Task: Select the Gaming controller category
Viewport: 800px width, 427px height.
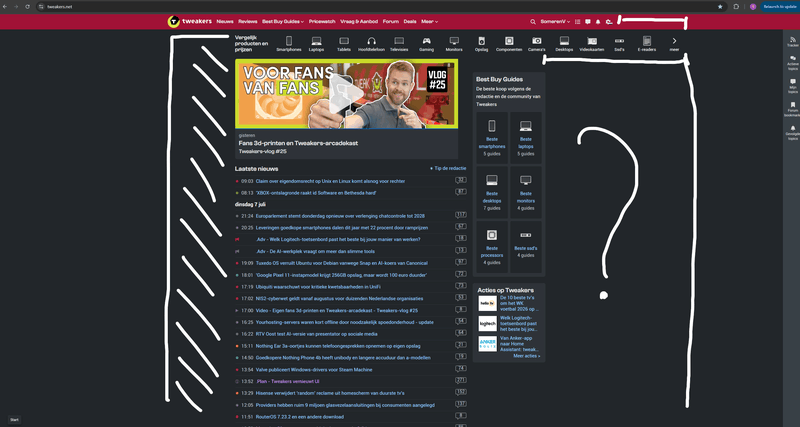Action: (x=426, y=44)
